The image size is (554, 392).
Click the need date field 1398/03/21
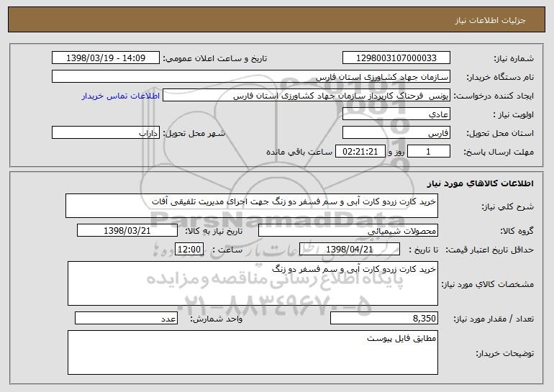(x=127, y=231)
